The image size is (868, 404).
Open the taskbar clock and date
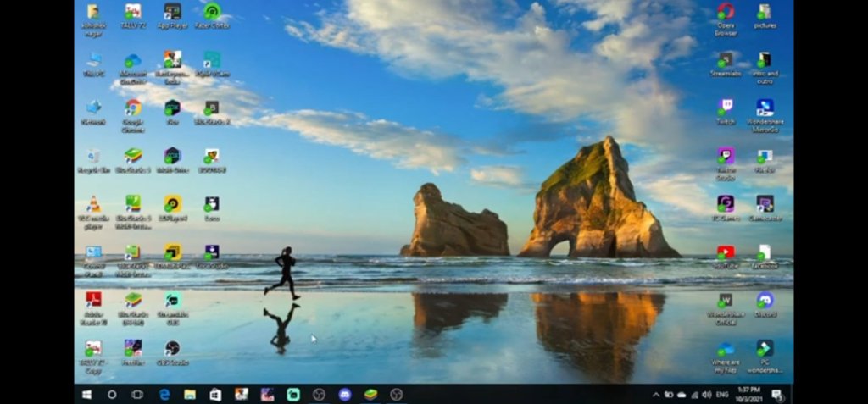[749, 395]
